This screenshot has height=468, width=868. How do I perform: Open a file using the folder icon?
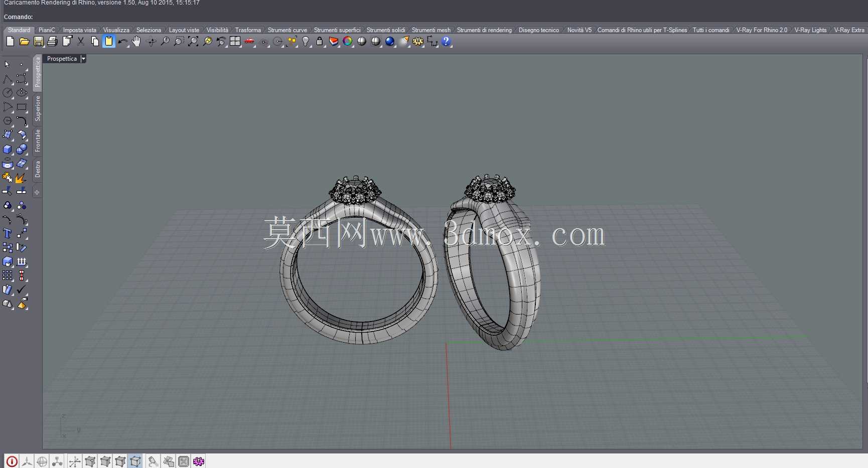(x=24, y=42)
